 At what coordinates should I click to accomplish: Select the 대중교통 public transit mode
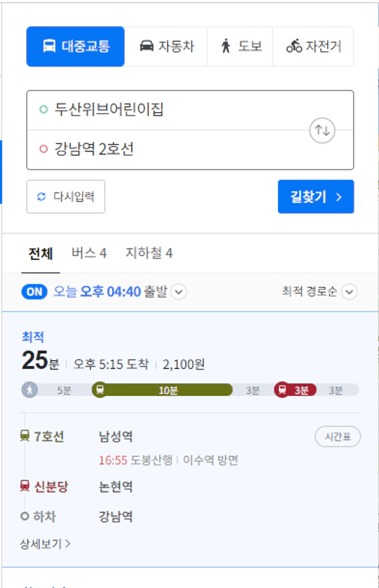point(76,46)
